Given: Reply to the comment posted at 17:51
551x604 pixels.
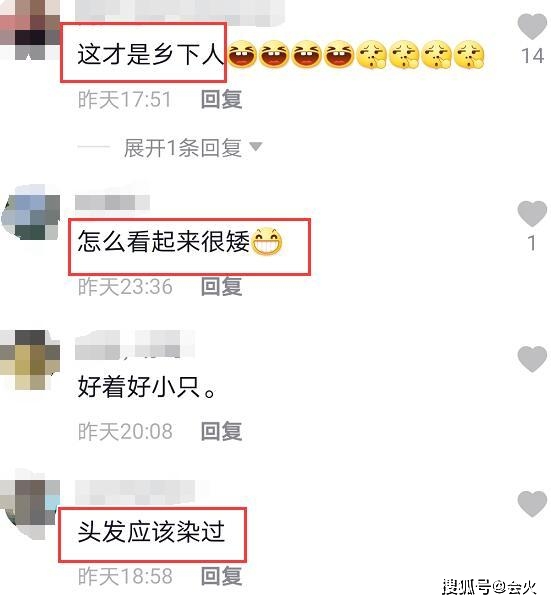Looking at the screenshot, I should coord(222,99).
